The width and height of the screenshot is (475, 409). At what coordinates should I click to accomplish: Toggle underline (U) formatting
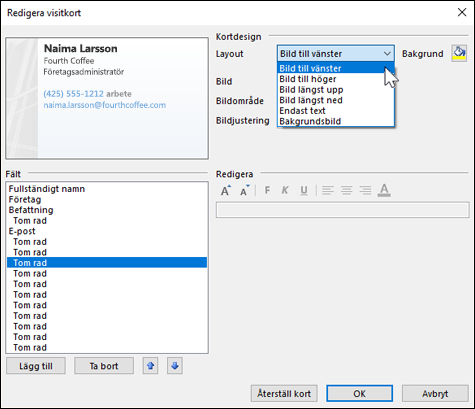(x=304, y=190)
